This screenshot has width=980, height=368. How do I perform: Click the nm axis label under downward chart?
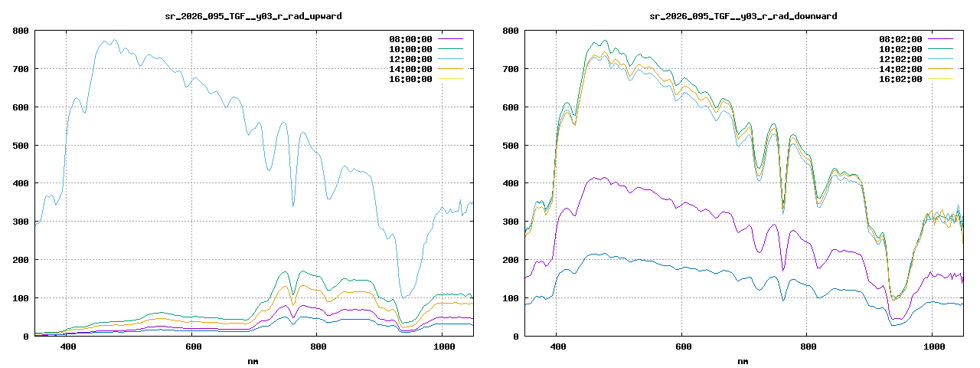coord(743,360)
